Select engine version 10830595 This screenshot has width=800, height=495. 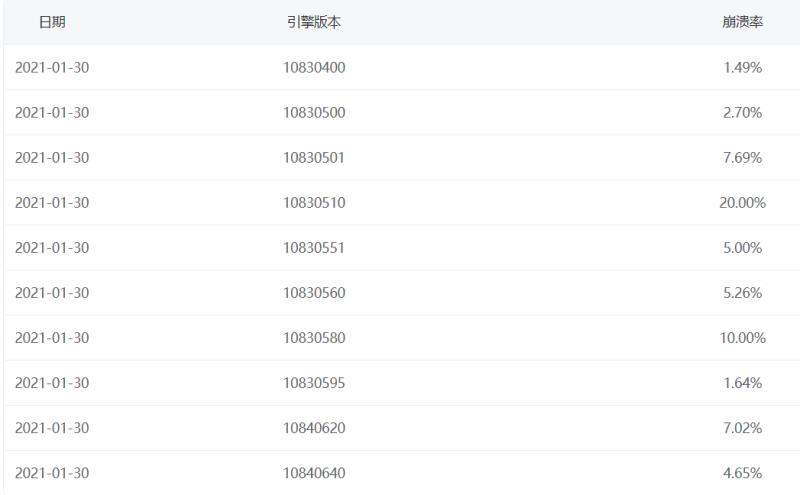tap(314, 383)
